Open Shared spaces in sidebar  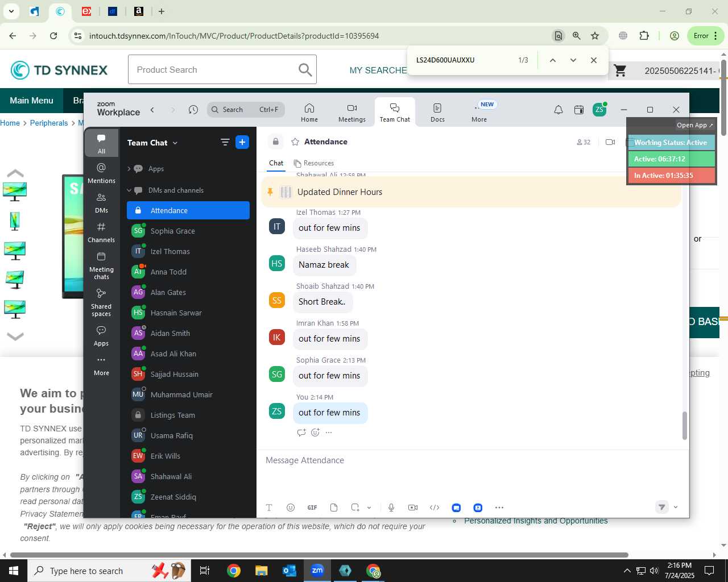pos(101,302)
